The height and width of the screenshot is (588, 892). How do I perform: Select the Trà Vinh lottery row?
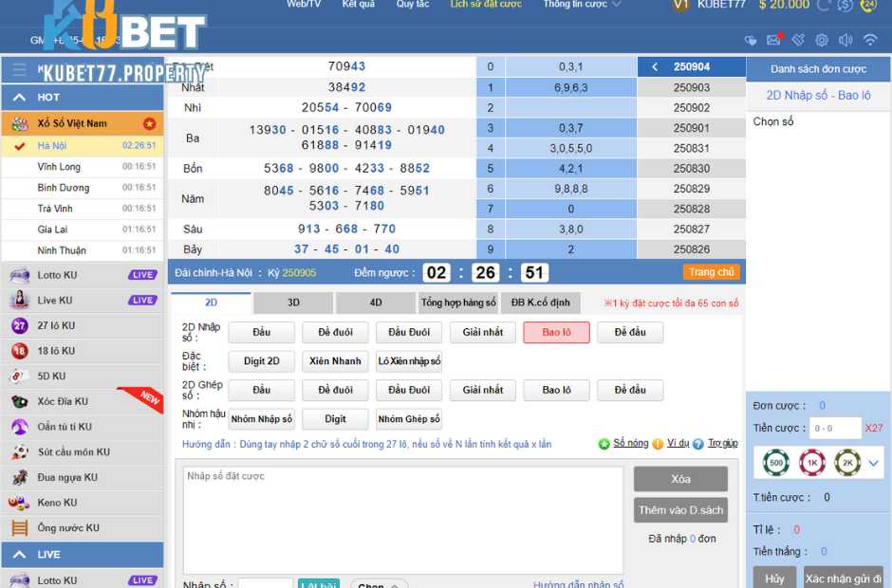click(83, 209)
